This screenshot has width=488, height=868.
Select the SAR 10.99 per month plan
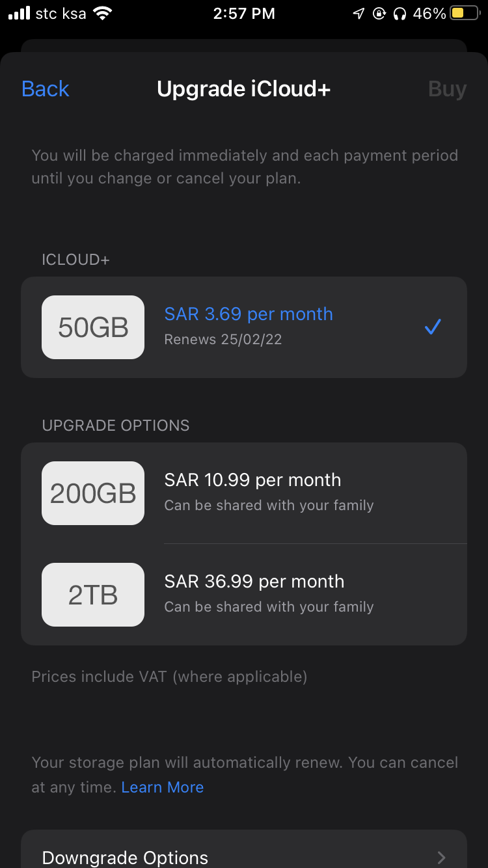click(x=252, y=480)
